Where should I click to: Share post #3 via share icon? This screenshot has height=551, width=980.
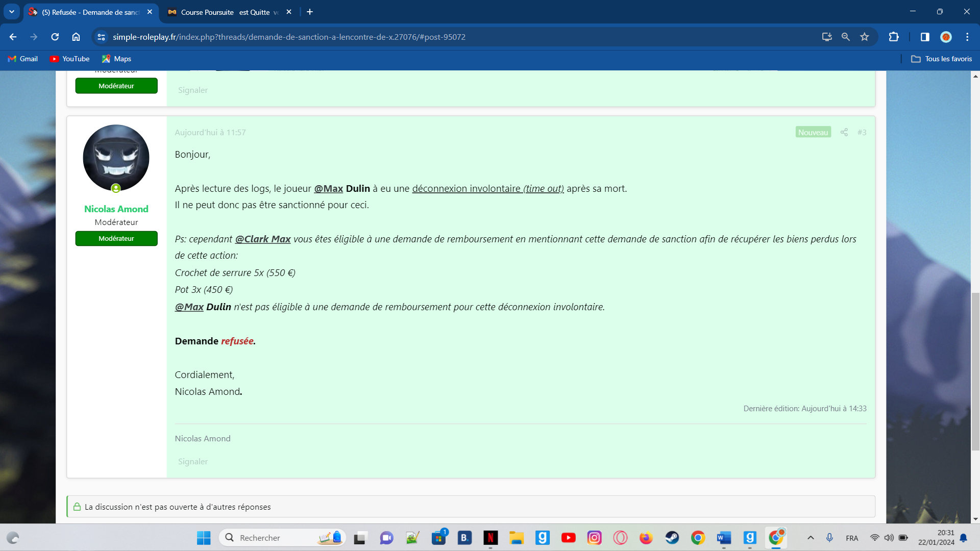pyautogui.click(x=844, y=132)
